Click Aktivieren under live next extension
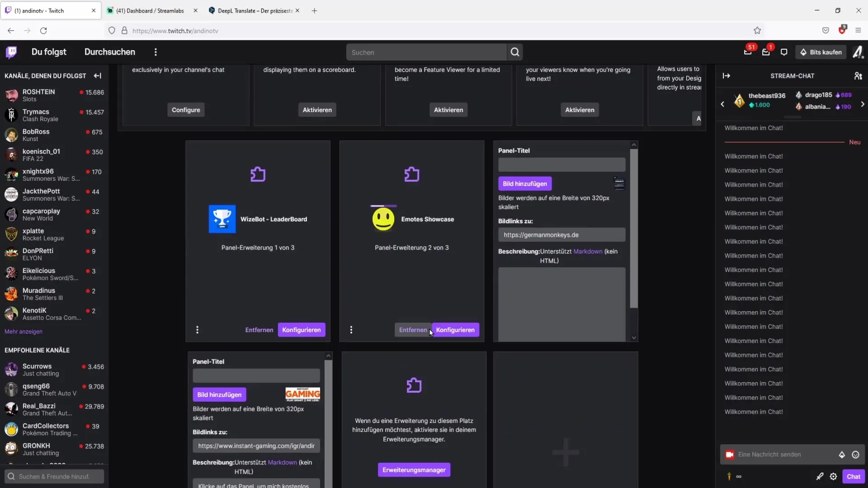This screenshot has height=488, width=868. (580, 110)
